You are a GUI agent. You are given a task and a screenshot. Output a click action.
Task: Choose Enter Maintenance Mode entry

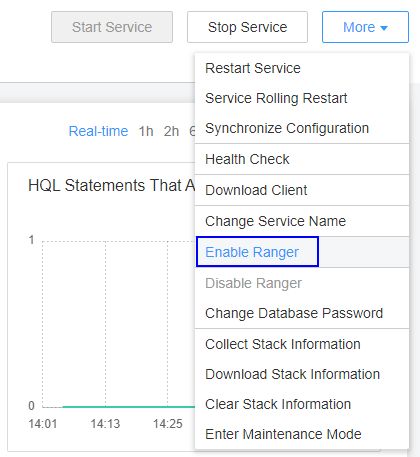coord(302,434)
